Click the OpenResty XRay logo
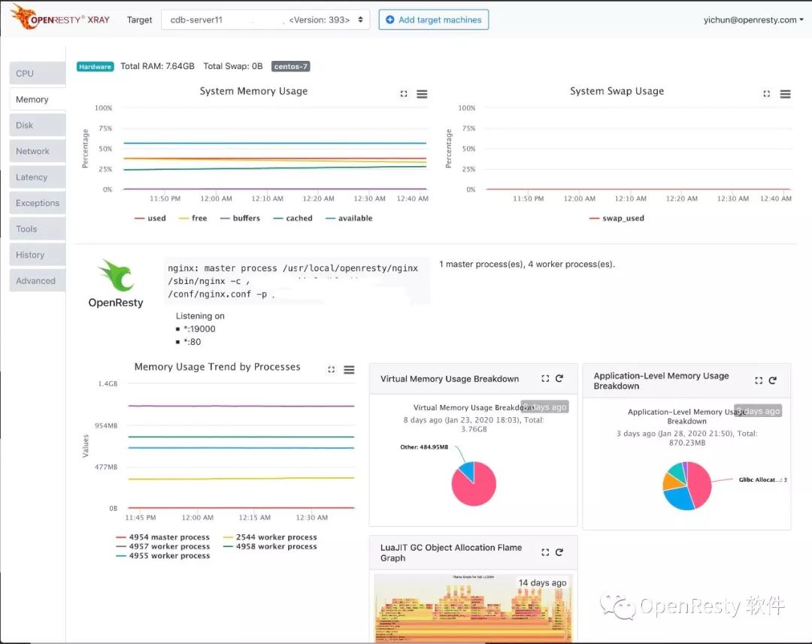Image resolution: width=812 pixels, height=644 pixels. 60,17
